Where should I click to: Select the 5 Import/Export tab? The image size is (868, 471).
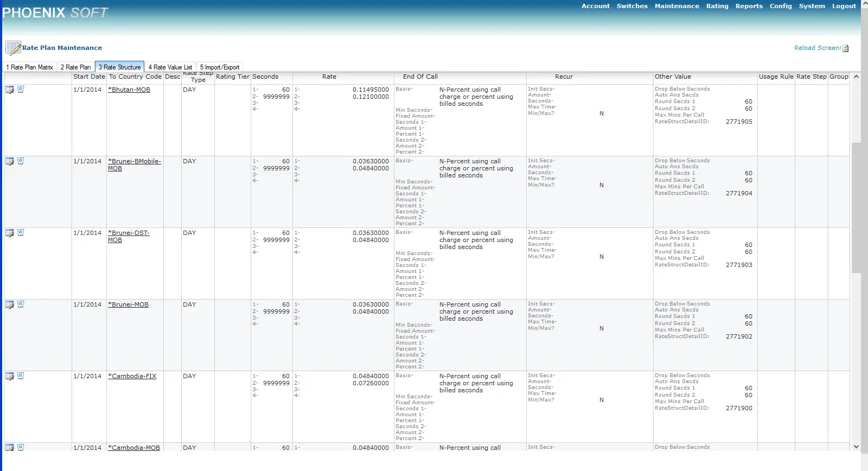tap(220, 67)
